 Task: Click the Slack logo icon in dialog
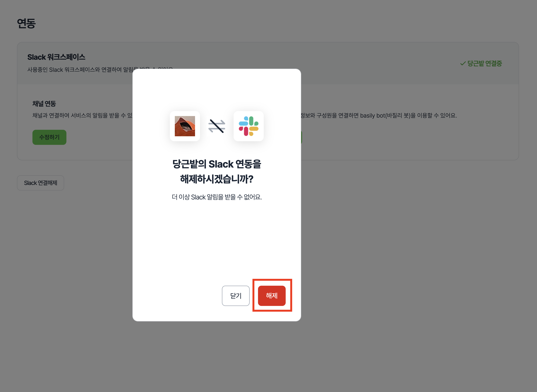click(248, 126)
